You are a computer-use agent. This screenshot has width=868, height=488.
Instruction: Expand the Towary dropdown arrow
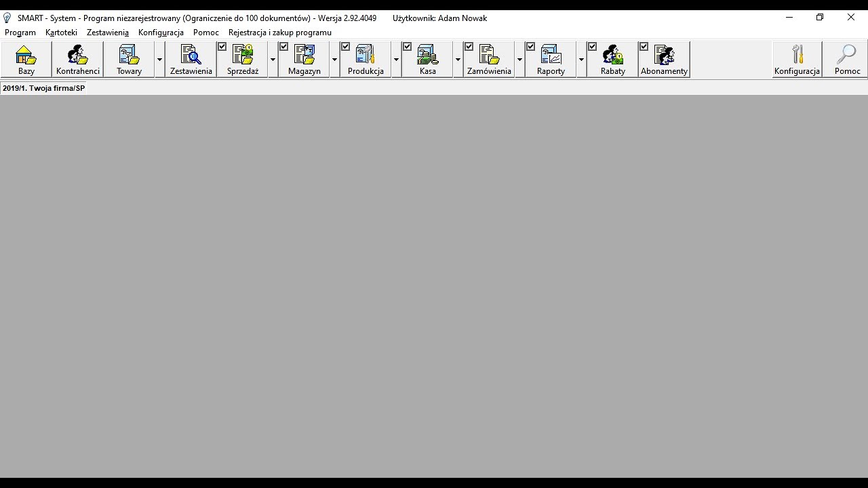point(160,60)
